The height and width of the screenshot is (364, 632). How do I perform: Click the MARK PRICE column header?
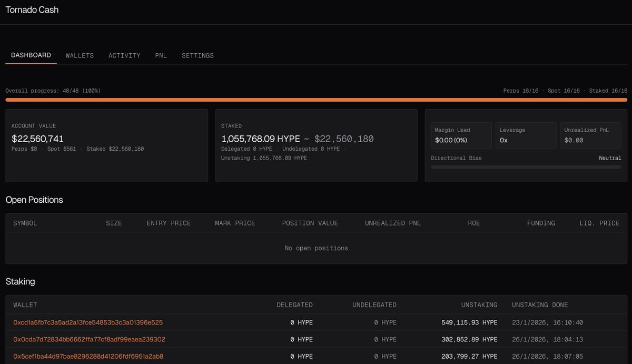[x=235, y=223]
